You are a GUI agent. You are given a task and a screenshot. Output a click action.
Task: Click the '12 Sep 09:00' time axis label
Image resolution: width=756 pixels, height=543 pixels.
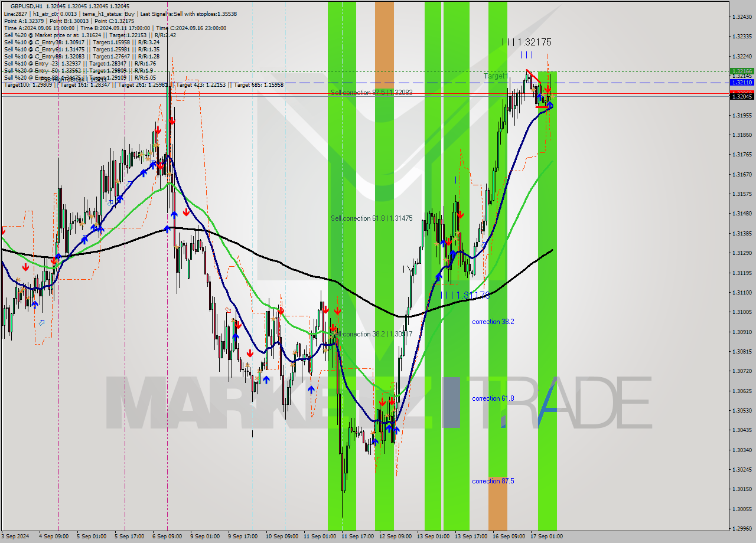tap(395, 537)
